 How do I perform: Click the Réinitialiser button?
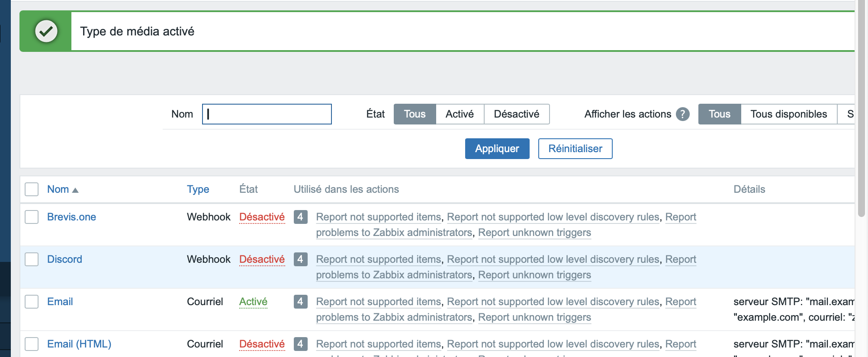(x=575, y=148)
